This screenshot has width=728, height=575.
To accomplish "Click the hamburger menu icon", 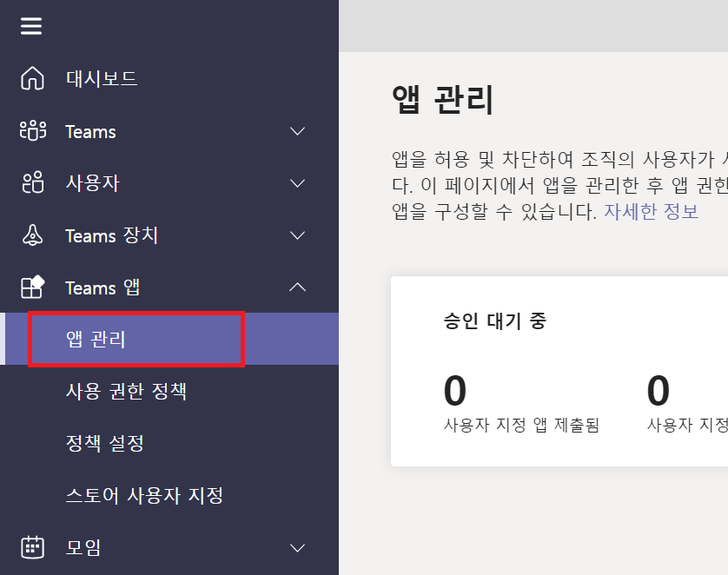I will tap(31, 26).
